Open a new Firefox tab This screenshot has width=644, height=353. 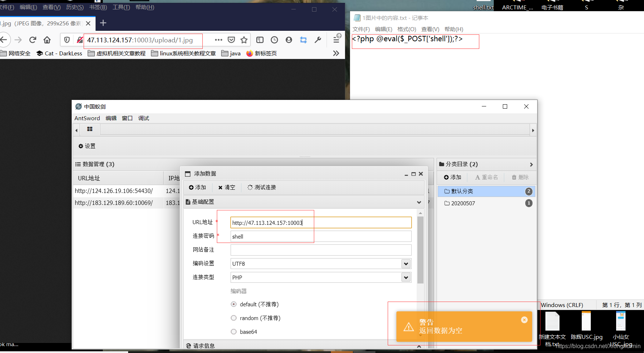pos(103,23)
